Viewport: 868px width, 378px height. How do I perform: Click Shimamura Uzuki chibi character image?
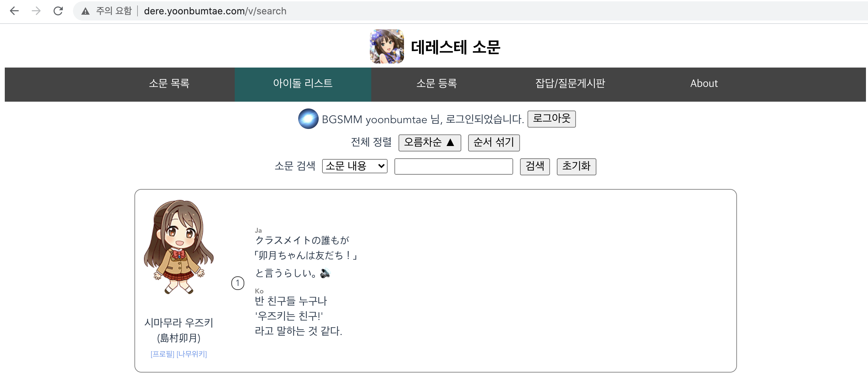click(x=179, y=247)
